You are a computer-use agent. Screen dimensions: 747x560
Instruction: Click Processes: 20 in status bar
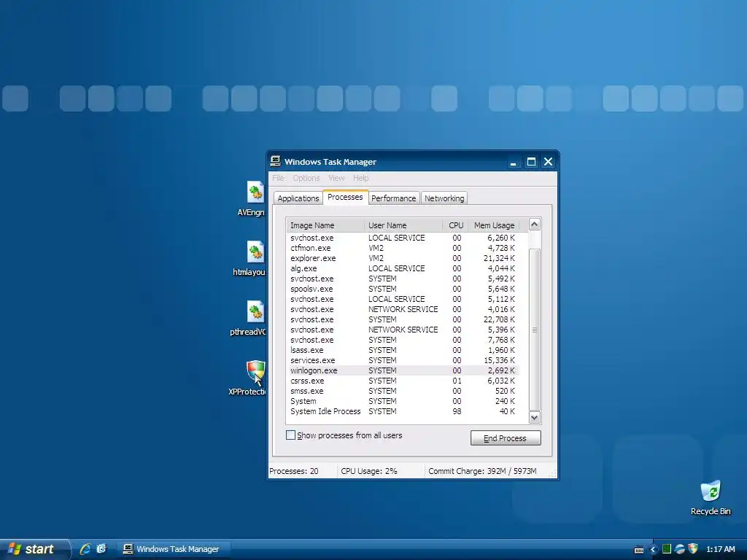pyautogui.click(x=293, y=472)
